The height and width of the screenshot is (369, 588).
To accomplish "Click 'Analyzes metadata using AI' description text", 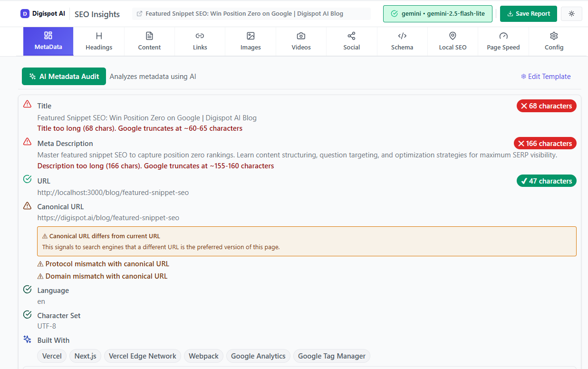I will point(153,77).
